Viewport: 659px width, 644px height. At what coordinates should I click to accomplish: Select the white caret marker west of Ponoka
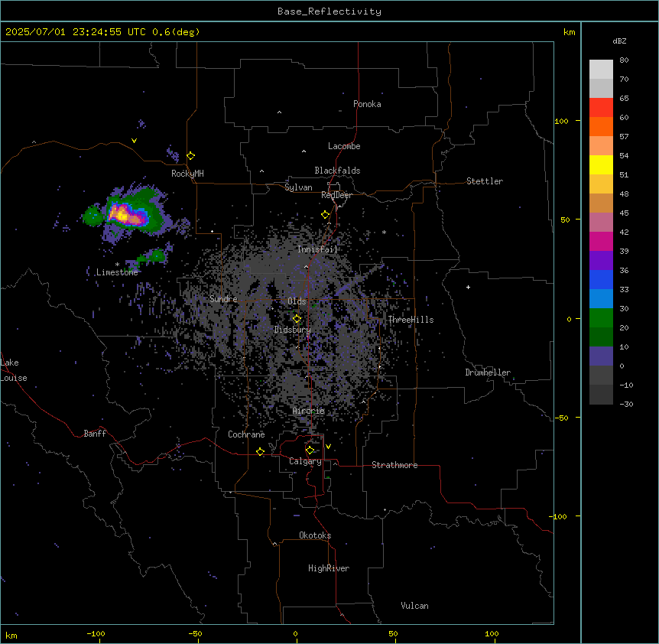pyautogui.click(x=280, y=112)
